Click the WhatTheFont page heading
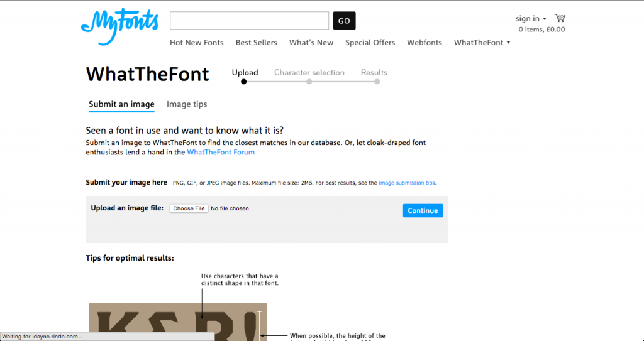 (x=147, y=74)
